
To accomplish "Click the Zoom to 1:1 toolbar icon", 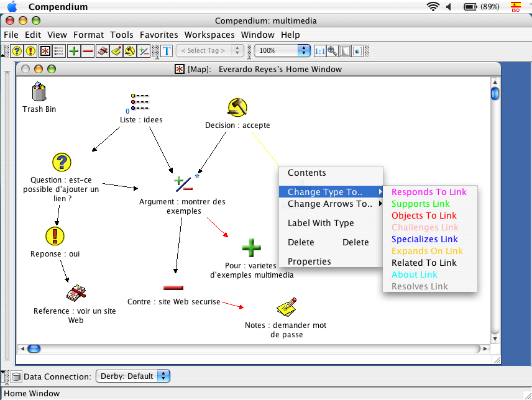I will tap(319, 51).
